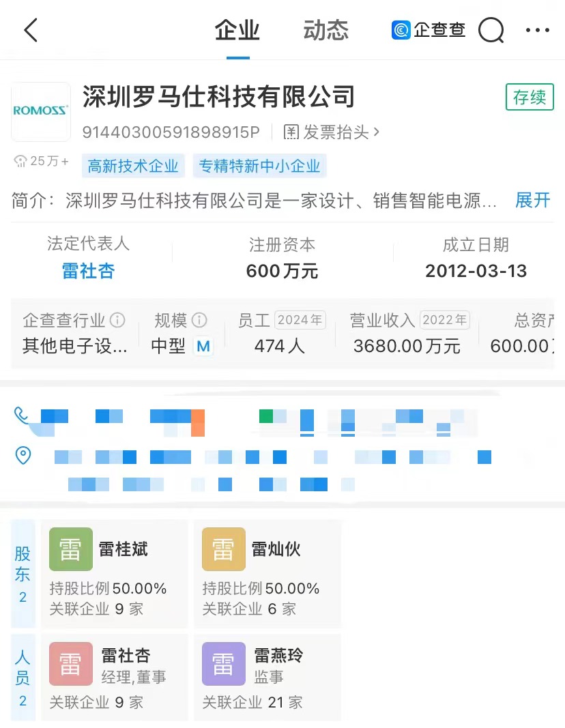Expand the company 简介 with 展开
The height and width of the screenshot is (728, 565).
coord(532,201)
